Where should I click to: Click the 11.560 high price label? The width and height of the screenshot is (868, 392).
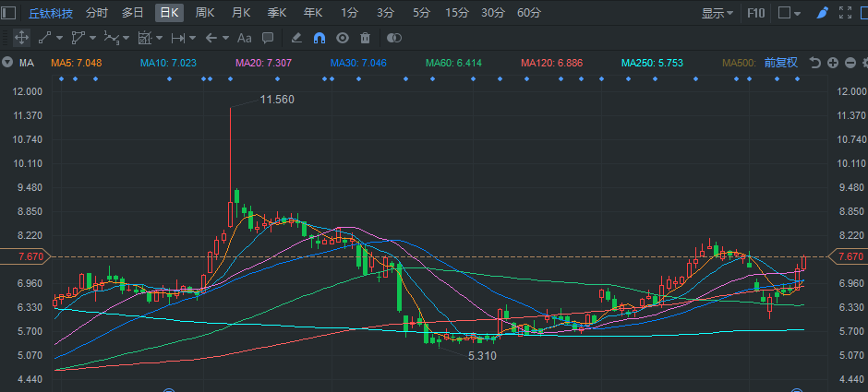click(277, 100)
